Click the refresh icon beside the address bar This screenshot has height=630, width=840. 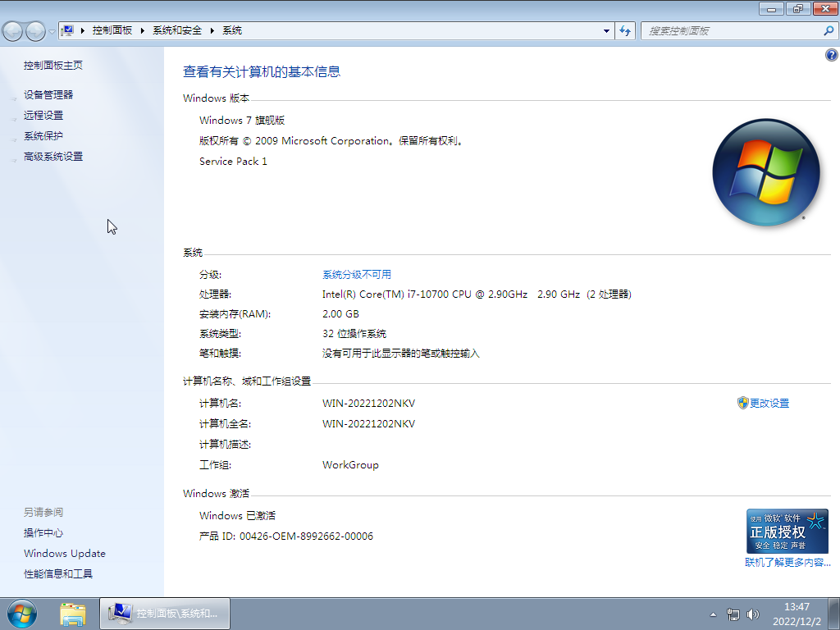tap(624, 30)
